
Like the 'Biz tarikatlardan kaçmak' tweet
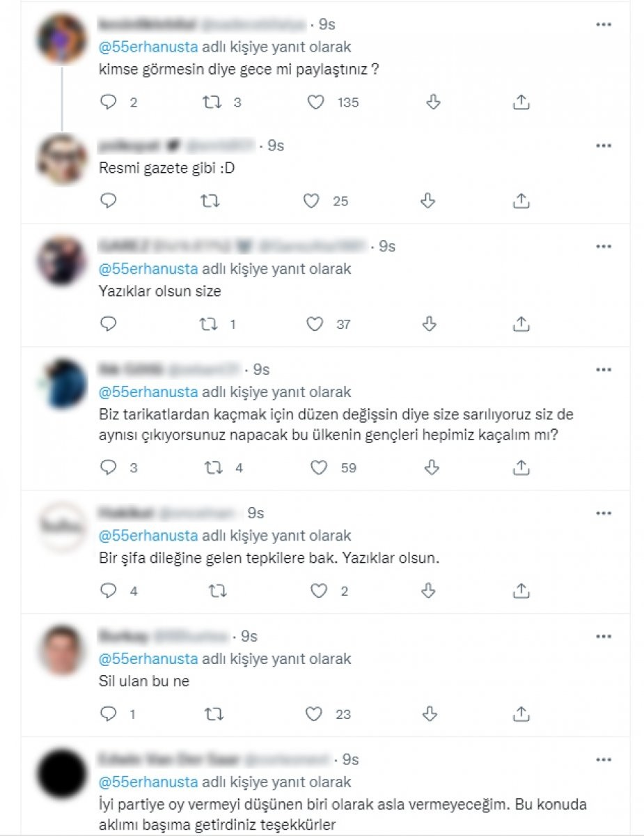[318, 467]
